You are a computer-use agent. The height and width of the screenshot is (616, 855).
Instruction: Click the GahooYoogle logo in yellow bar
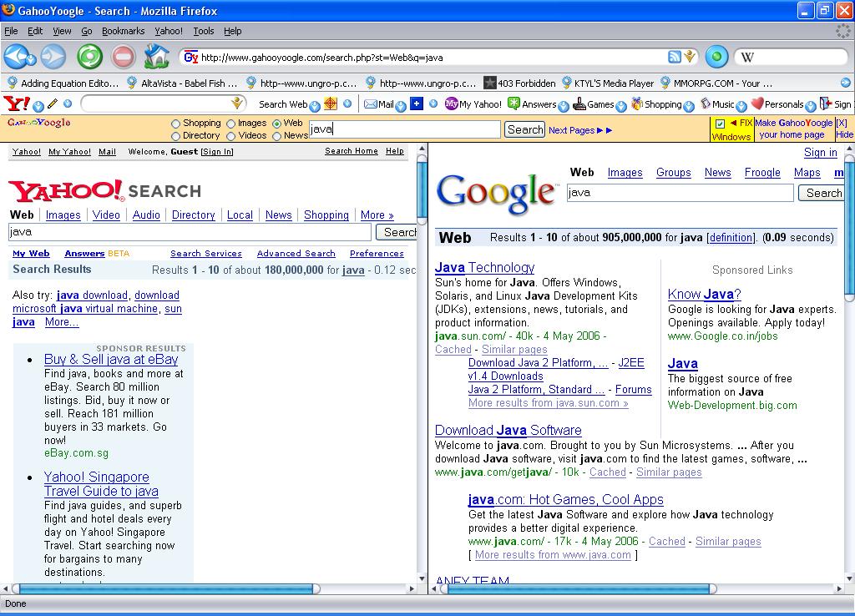38,123
